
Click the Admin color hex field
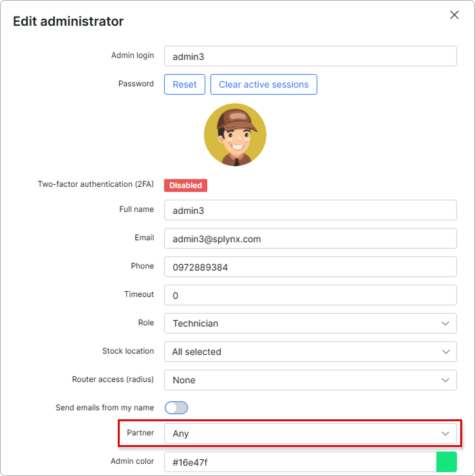tap(300, 462)
